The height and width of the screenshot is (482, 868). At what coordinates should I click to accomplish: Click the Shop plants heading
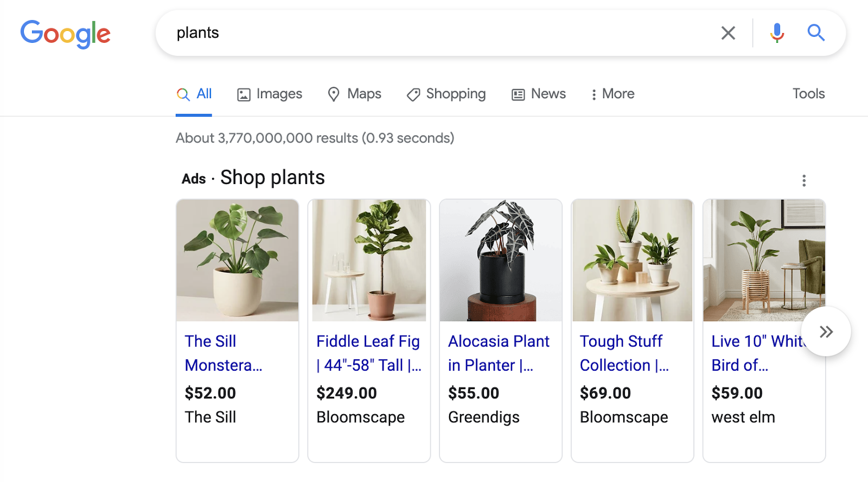[272, 177]
